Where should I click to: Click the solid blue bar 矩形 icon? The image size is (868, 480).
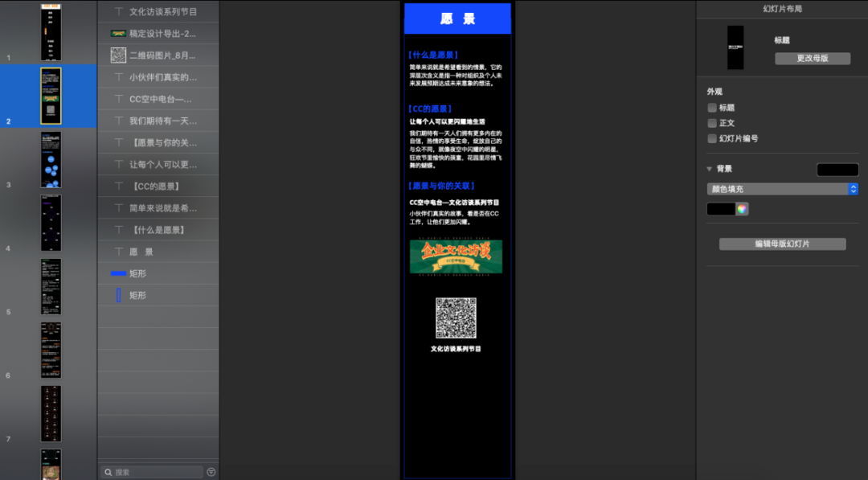118,273
